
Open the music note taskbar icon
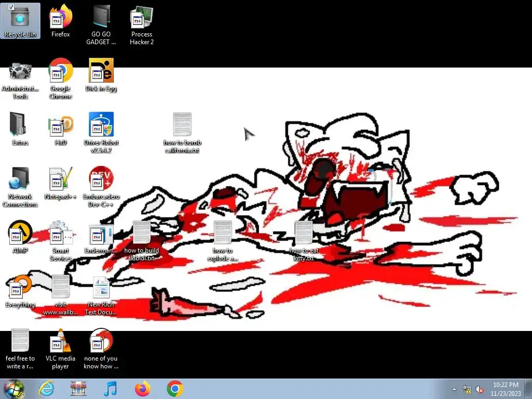click(x=110, y=389)
